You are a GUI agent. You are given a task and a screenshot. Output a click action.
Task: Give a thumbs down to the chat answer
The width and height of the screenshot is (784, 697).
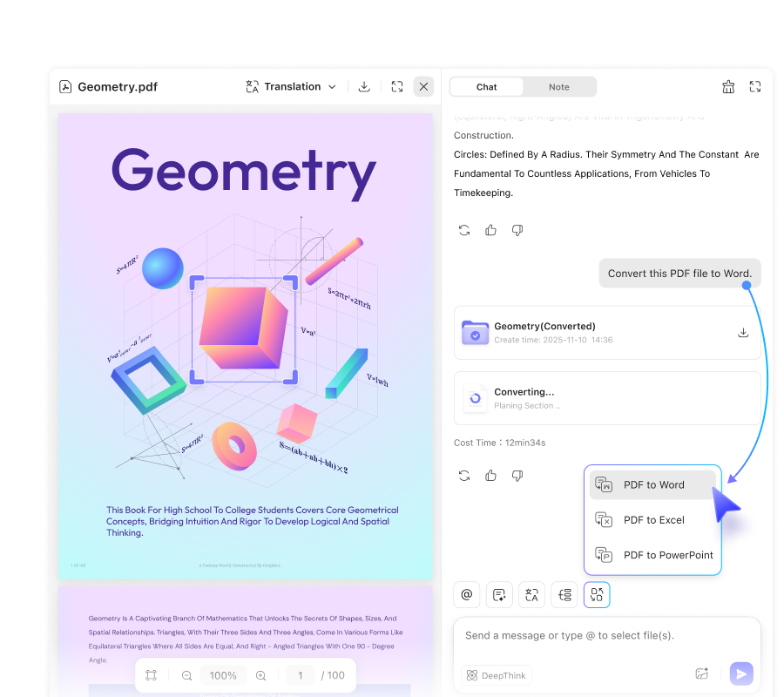pyautogui.click(x=517, y=230)
